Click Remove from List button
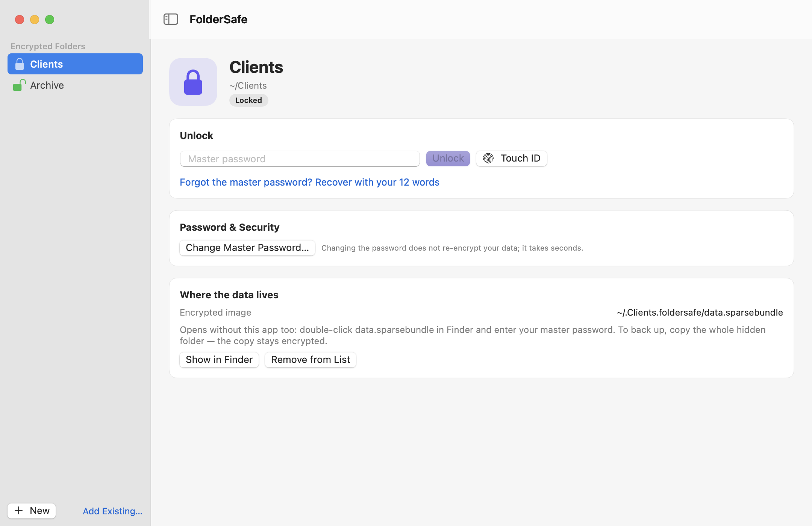This screenshot has height=526, width=812. coord(311,360)
